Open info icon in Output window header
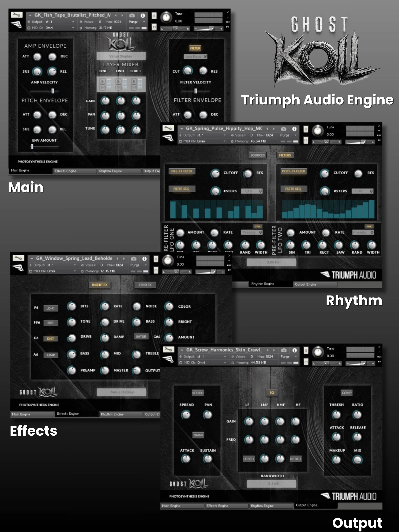The height and width of the screenshot is (532, 399). pos(295,350)
